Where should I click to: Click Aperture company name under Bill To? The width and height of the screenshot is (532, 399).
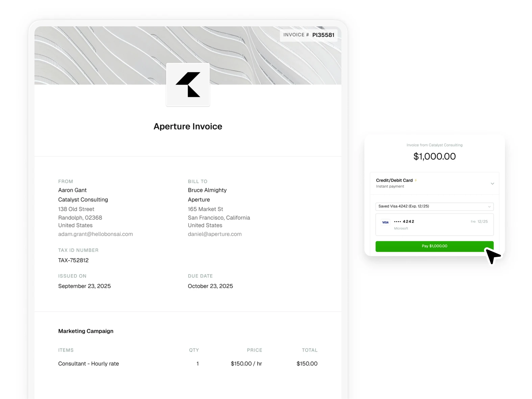point(199,200)
